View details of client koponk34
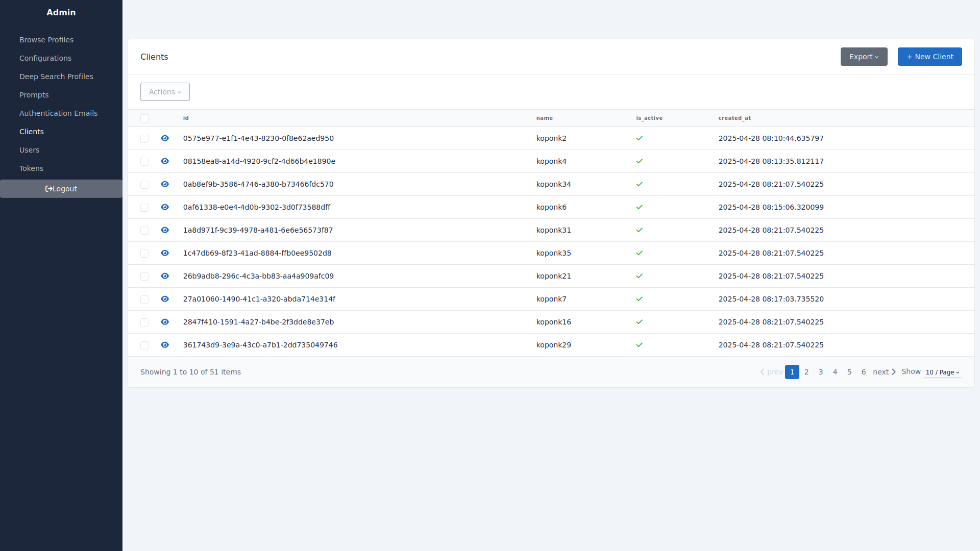This screenshot has height=551, width=980. click(x=165, y=184)
